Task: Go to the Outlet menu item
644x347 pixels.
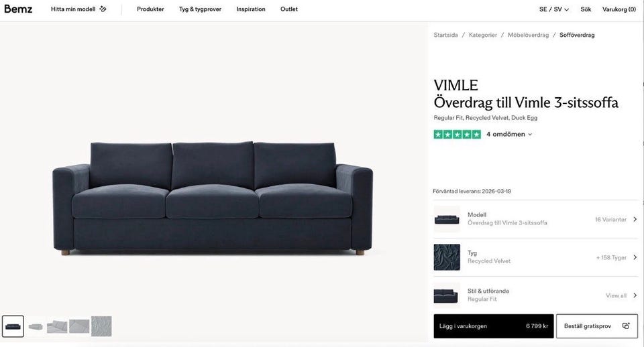Action: coord(289,9)
